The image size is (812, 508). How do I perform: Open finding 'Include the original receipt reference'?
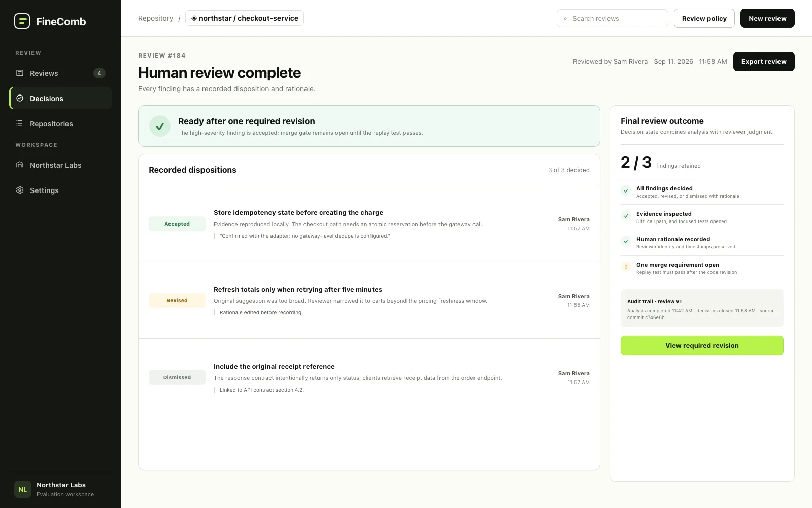274,366
